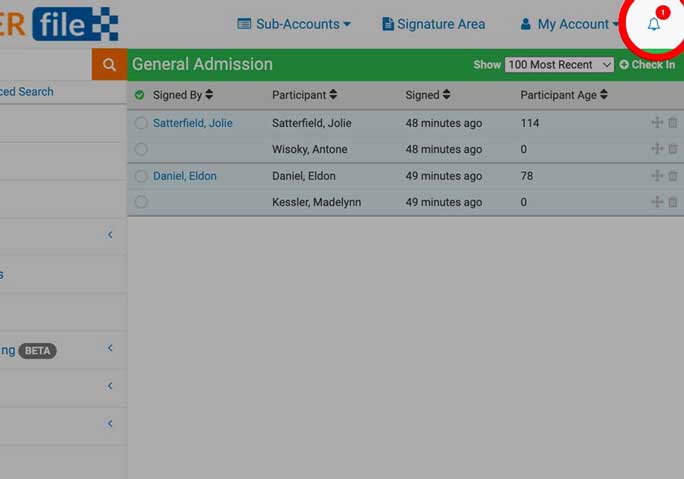Image resolution: width=684 pixels, height=479 pixels.
Task: Open the Show 100 Most Recent dropdown
Action: [x=559, y=65]
